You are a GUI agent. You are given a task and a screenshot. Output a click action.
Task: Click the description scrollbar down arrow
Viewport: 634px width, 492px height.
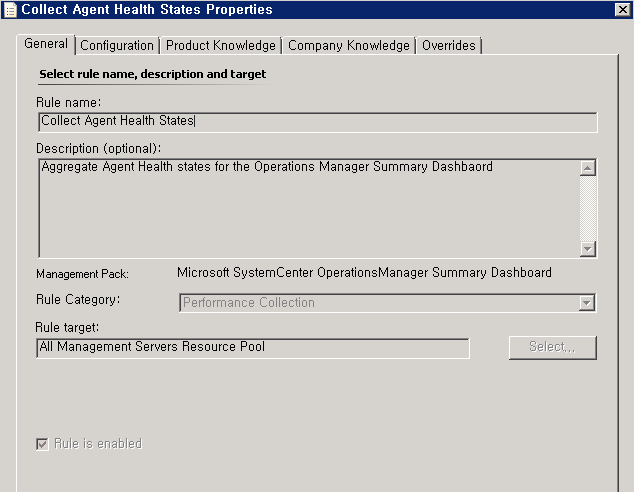tap(588, 249)
